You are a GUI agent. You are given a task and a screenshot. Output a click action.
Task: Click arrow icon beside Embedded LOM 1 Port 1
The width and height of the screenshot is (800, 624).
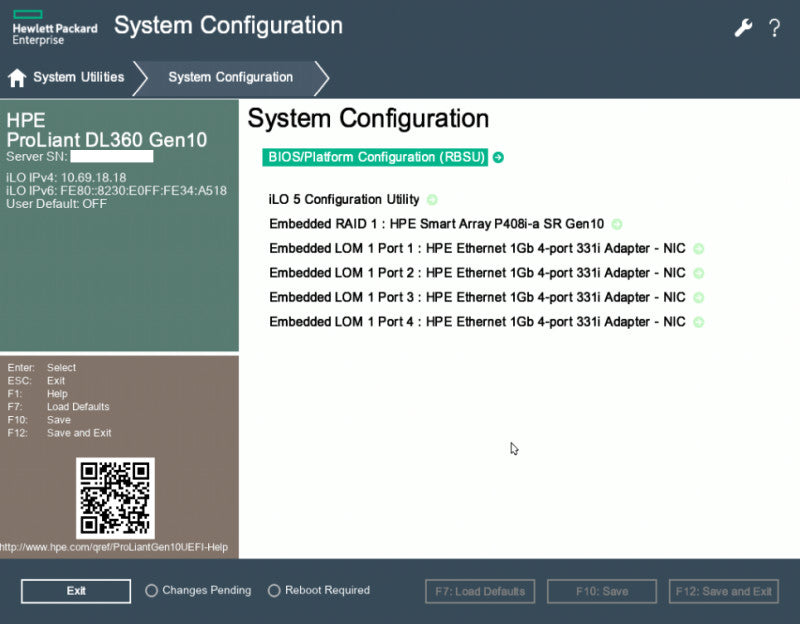click(x=699, y=248)
